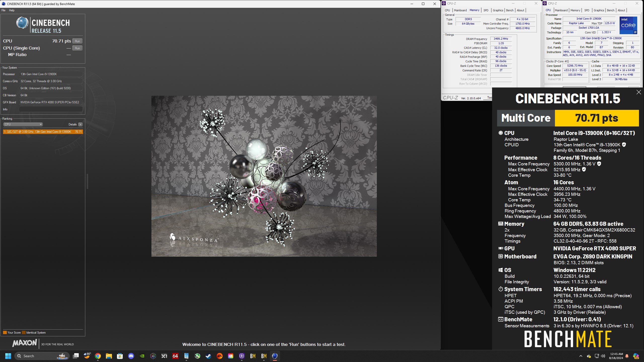
Task: Click the shield next to 5215.95 MHz
Action: (x=584, y=169)
